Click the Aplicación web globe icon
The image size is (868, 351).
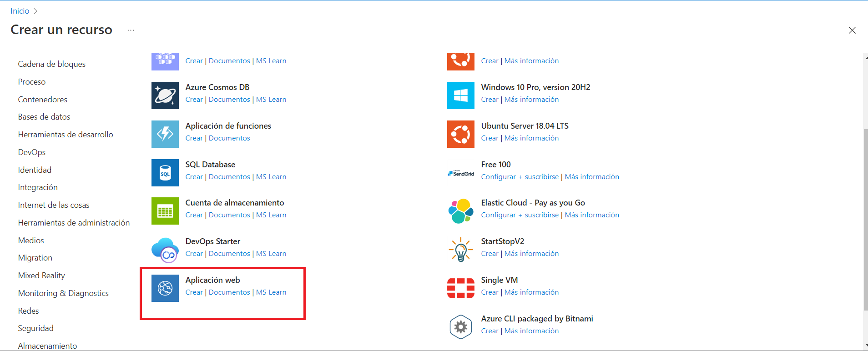165,288
